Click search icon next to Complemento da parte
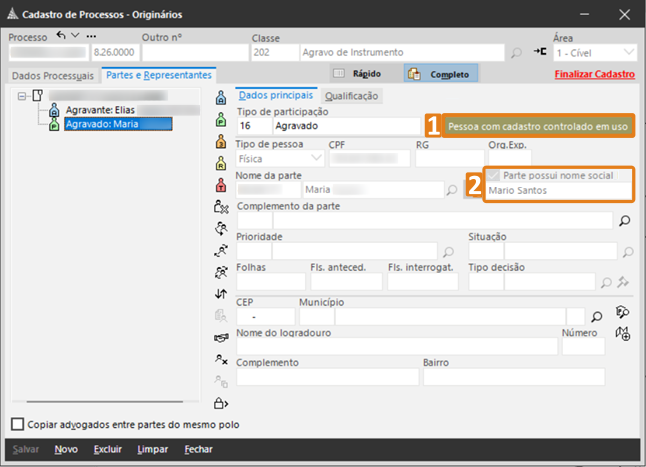Viewport: 646px width, 467px height. pos(625,221)
